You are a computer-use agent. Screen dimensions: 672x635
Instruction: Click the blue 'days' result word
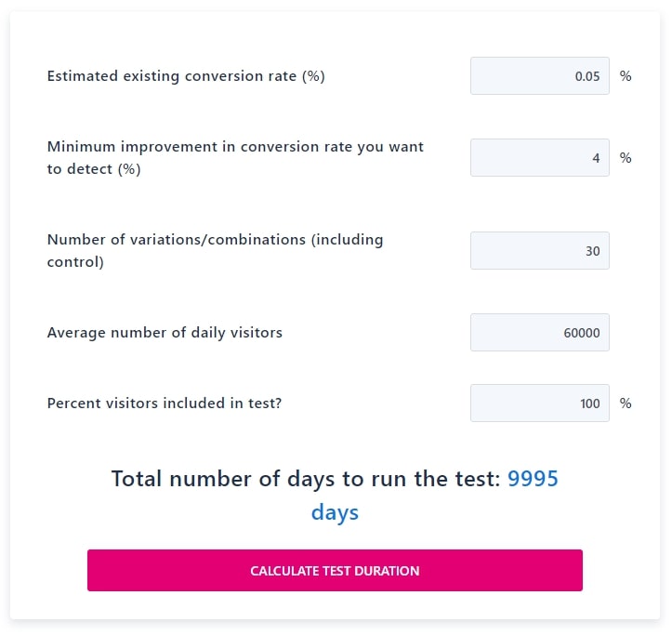click(335, 513)
